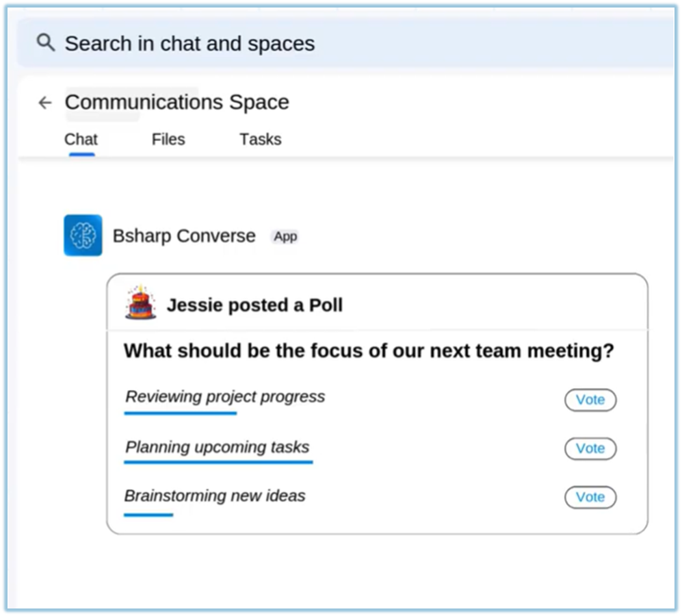Vote for Reviewing project progress
This screenshot has width=682, height=616.
(590, 400)
